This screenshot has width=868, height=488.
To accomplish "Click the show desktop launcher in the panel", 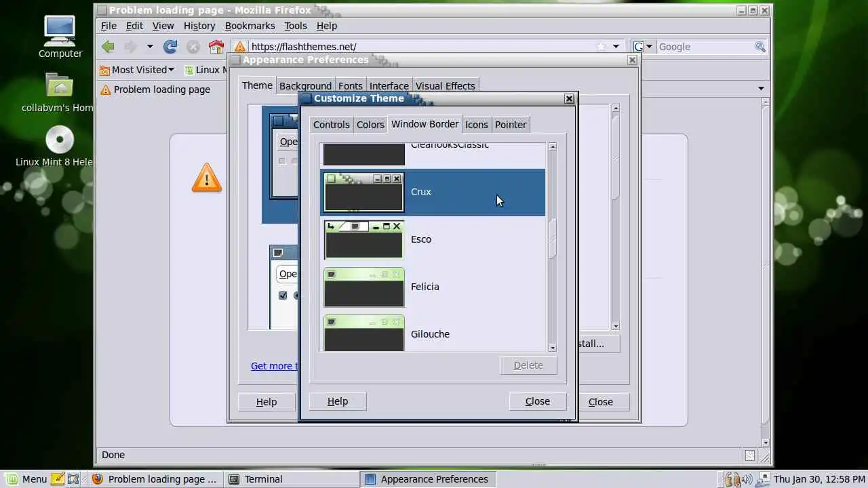I will click(x=73, y=479).
